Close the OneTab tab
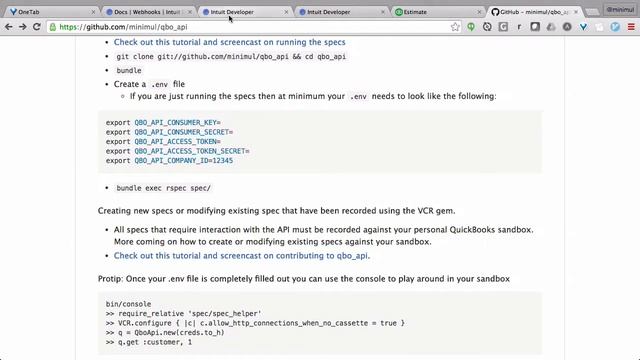Screen dimensions: 640x360 [93, 12]
